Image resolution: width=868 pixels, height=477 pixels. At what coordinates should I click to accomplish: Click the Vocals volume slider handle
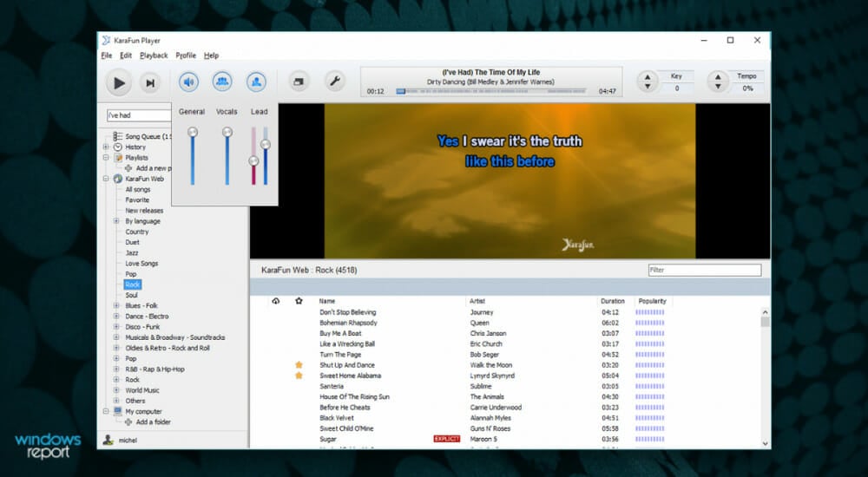(227, 132)
